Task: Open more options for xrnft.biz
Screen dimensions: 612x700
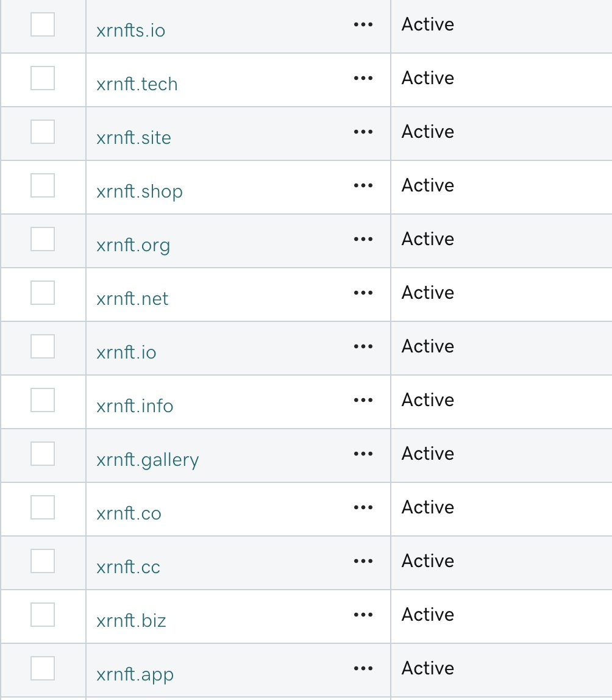Action: [x=363, y=615]
